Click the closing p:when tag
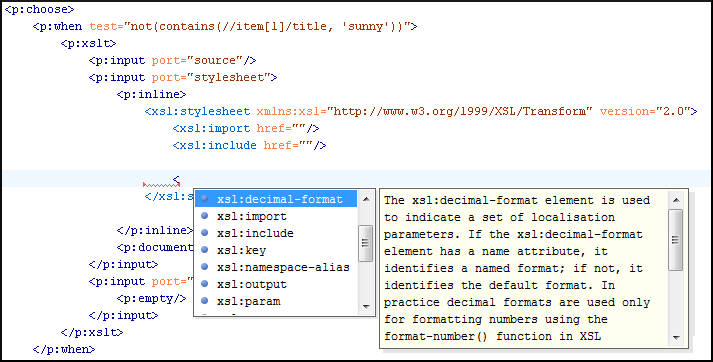This screenshot has width=713, height=362. tap(64, 349)
